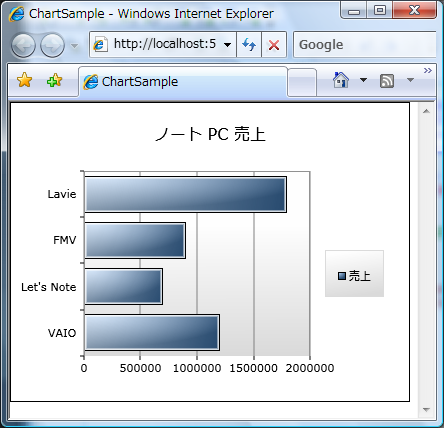Open a new blank tab

(x=302, y=83)
